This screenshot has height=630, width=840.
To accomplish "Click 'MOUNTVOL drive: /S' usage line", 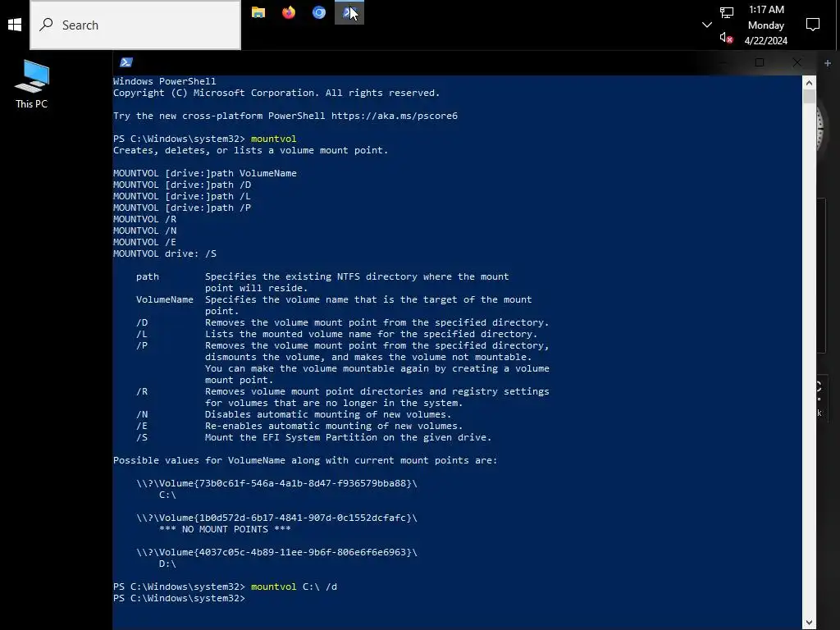I will point(165,253).
